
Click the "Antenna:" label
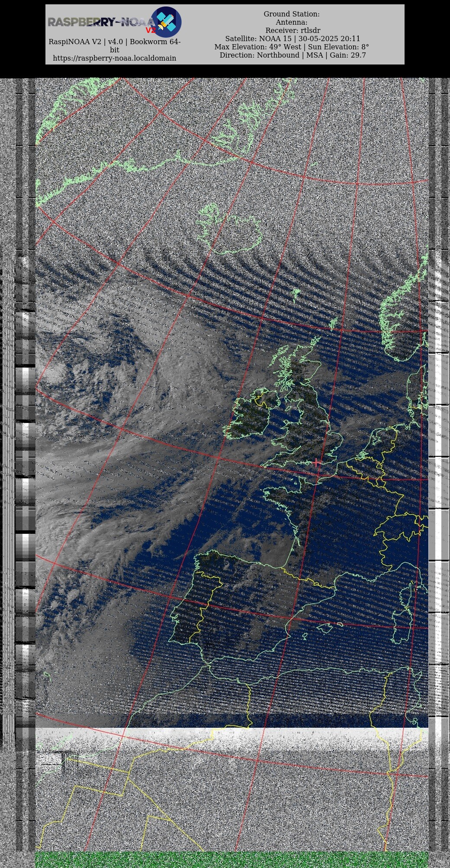(x=292, y=22)
